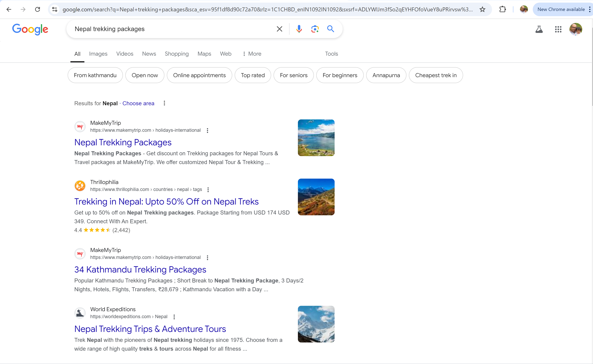The image size is (593, 364).
Task: Switch to the Videos tab
Action: point(125,54)
